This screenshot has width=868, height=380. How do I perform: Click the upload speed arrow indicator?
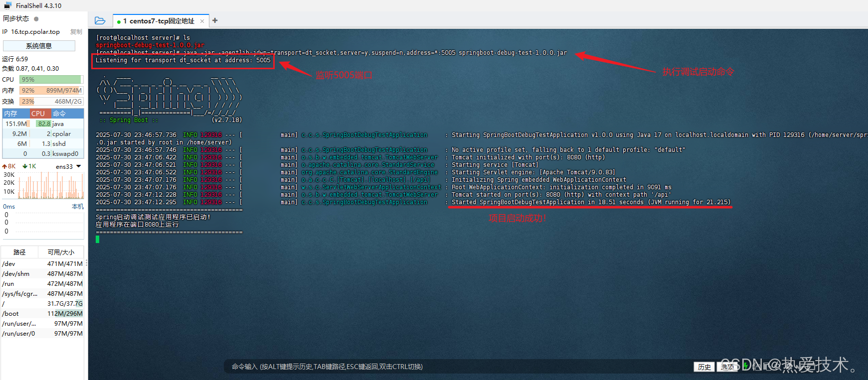pyautogui.click(x=5, y=166)
